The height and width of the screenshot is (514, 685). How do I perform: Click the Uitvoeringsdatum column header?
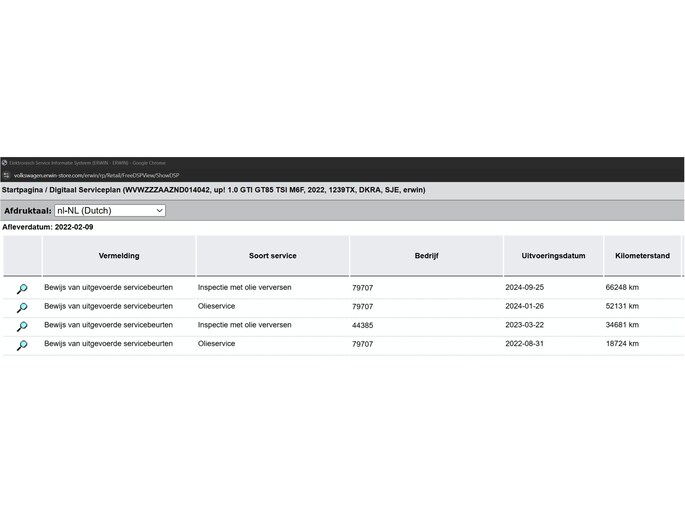tap(553, 256)
